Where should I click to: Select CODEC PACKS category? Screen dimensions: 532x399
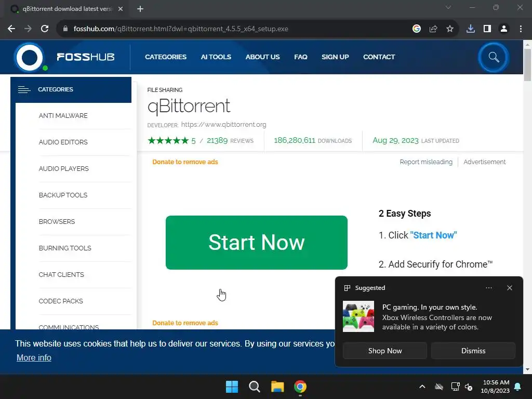[61, 301]
